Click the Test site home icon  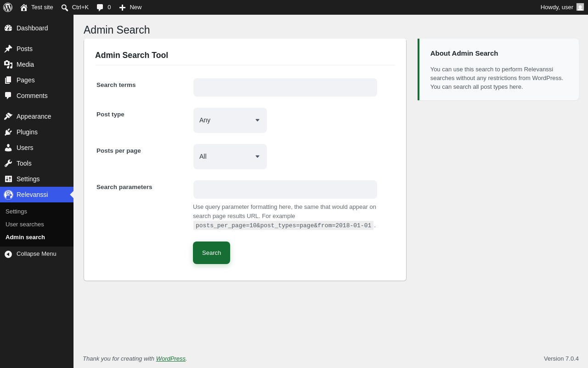[x=24, y=7]
